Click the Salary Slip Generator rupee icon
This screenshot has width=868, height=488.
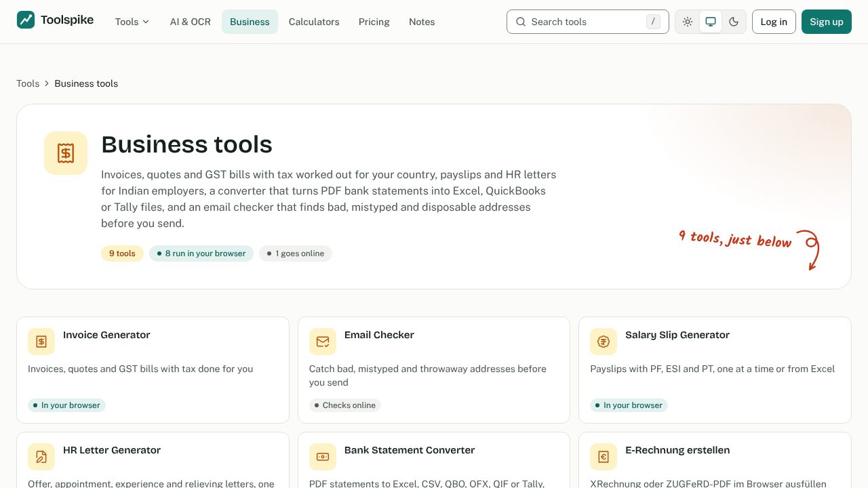tap(604, 342)
